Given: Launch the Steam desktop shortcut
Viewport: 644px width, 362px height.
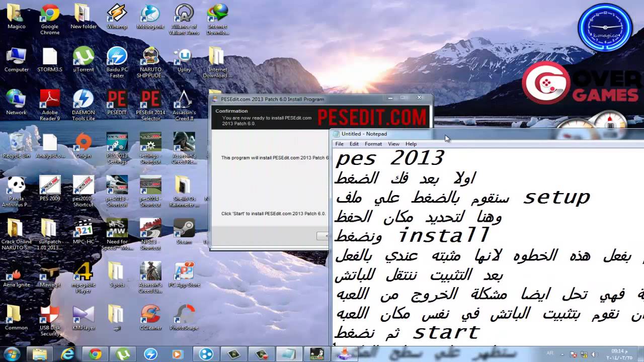Looking at the screenshot, I should (184, 231).
